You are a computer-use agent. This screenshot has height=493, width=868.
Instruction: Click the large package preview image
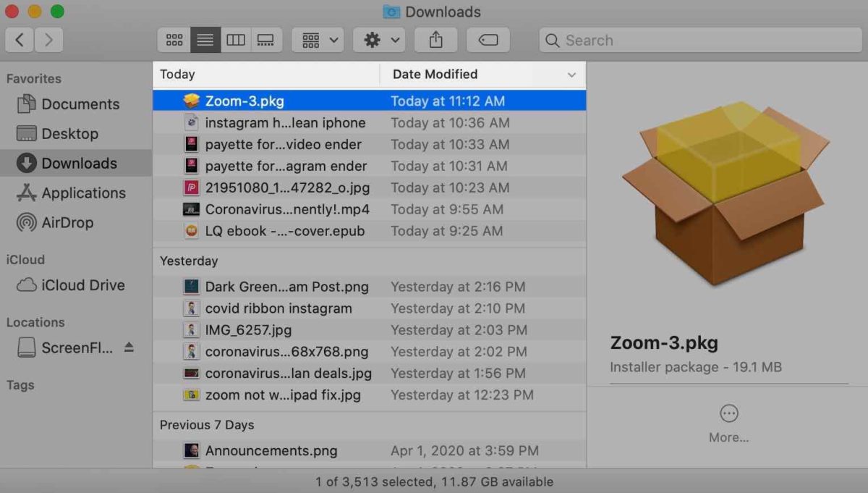coord(726,195)
